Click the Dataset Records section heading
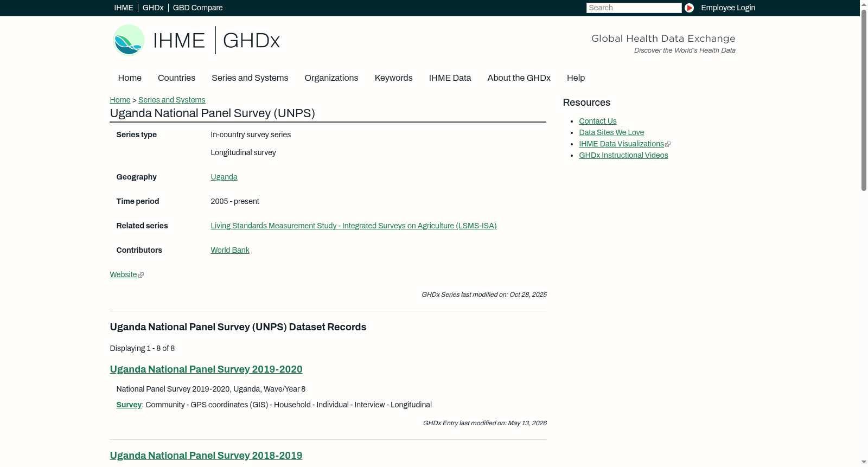Image resolution: width=868 pixels, height=467 pixels. point(238,327)
